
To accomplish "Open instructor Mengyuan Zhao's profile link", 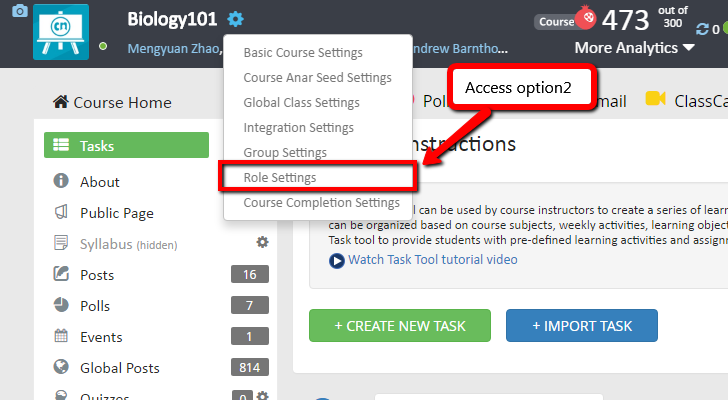I will (173, 49).
